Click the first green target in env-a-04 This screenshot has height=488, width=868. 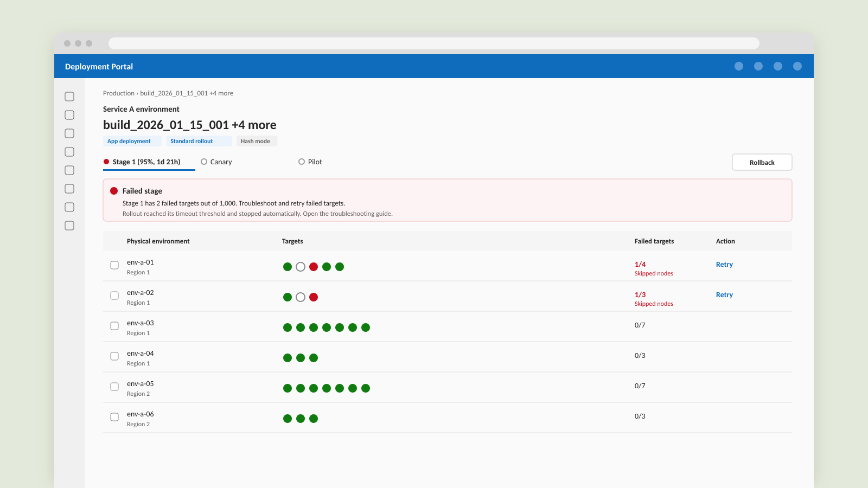click(288, 358)
